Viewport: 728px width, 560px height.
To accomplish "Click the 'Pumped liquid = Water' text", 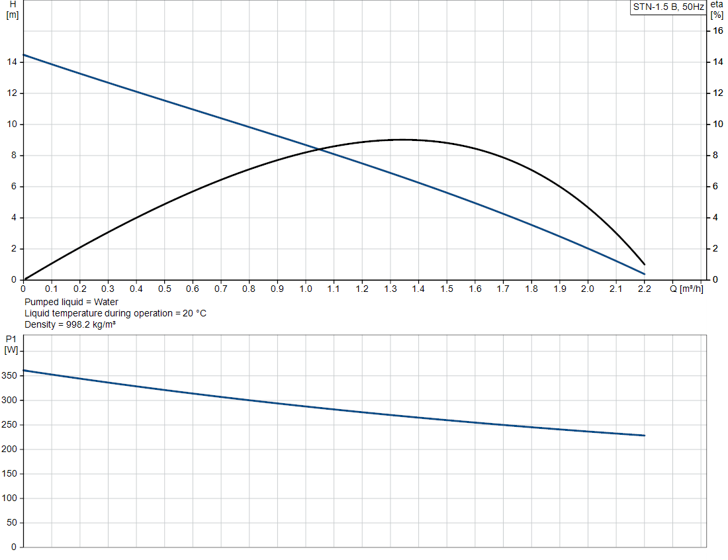I will tap(71, 302).
